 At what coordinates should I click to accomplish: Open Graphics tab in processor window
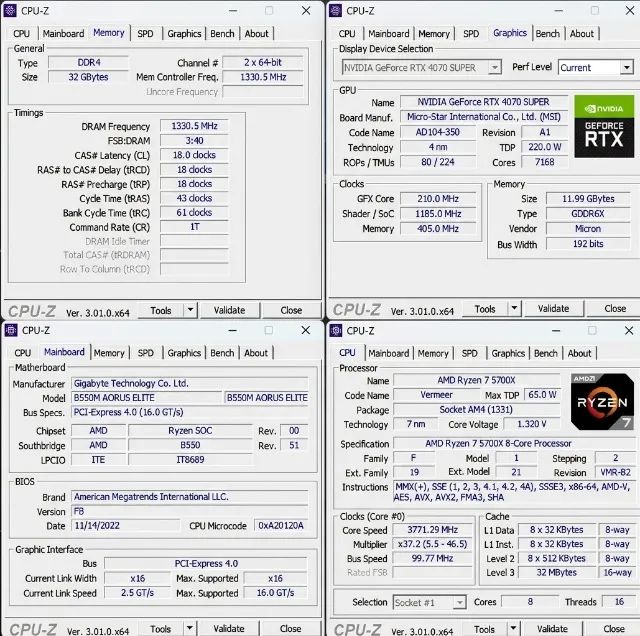click(508, 354)
